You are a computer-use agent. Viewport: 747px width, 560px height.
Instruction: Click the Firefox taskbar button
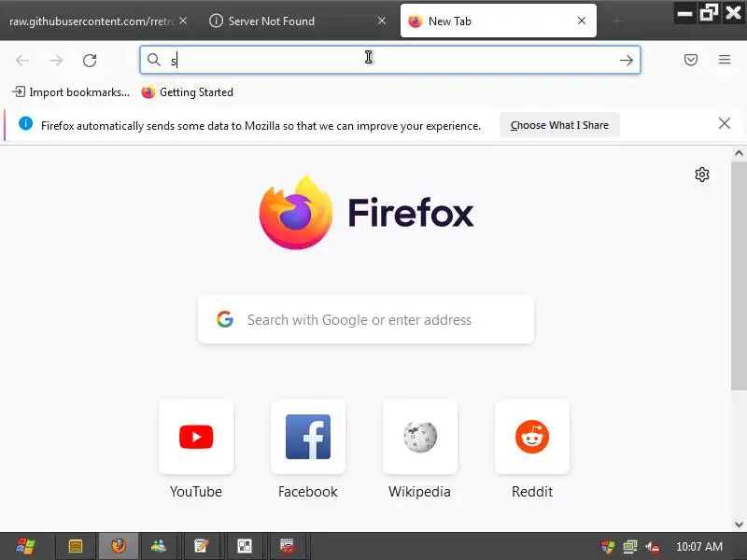[x=119, y=546]
